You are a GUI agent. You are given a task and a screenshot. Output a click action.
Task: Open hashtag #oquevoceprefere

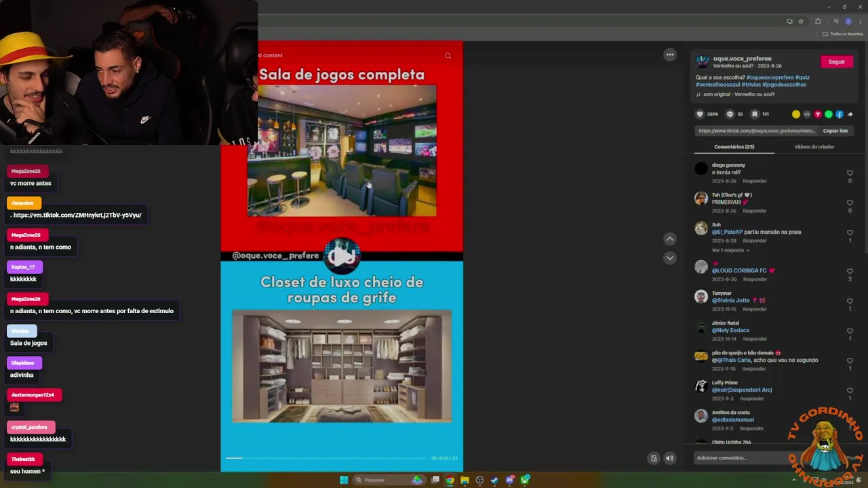coord(770,77)
